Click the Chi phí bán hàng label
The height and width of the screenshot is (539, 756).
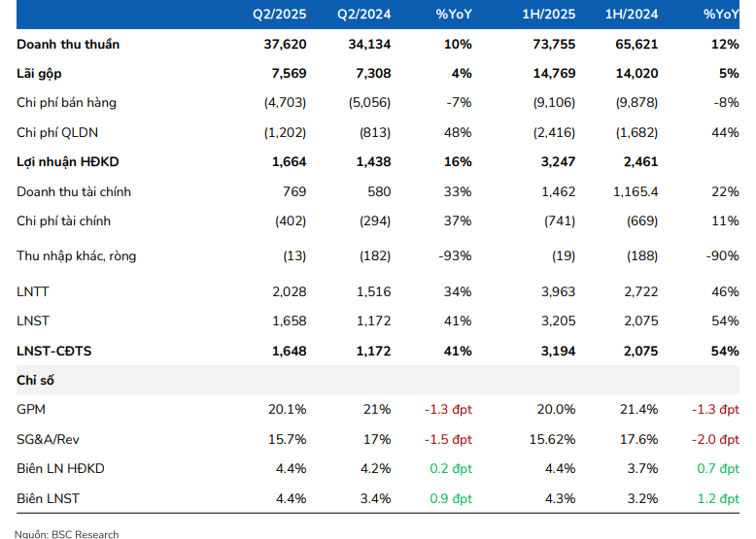pos(66,103)
